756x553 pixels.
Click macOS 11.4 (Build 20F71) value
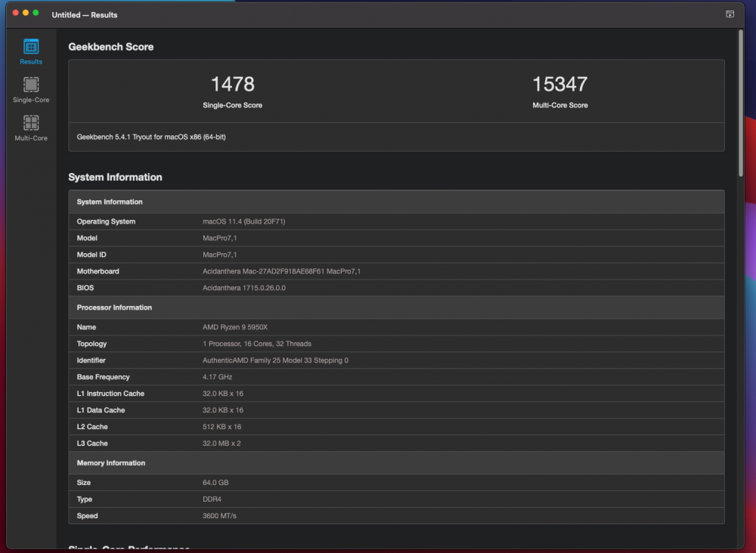(244, 221)
